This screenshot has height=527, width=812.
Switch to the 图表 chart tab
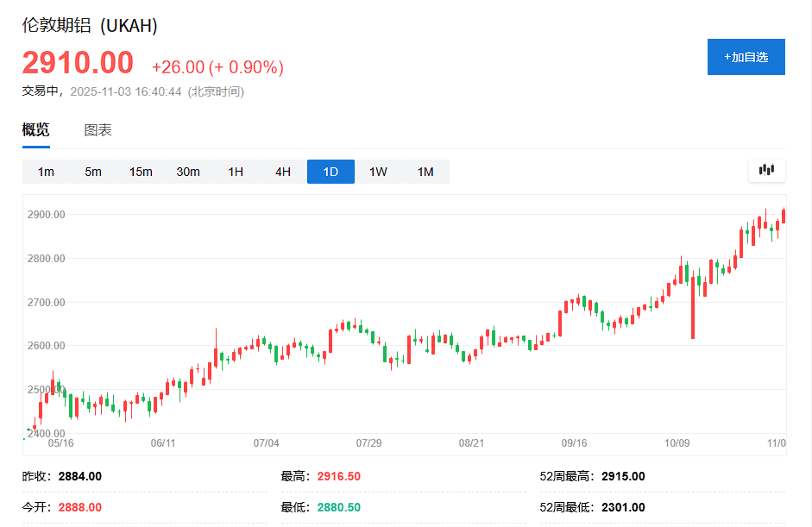coord(98,130)
